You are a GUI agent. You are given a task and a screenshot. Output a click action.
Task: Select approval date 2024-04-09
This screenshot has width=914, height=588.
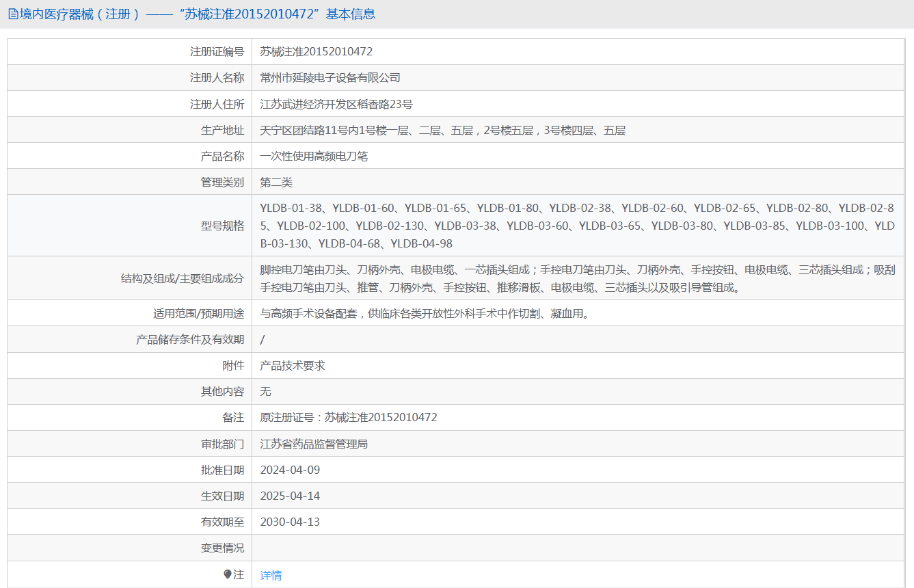point(290,470)
